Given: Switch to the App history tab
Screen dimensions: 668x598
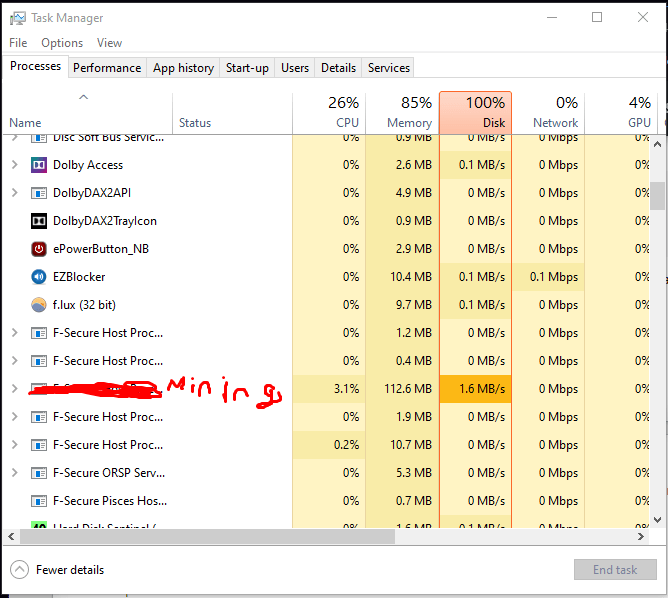Looking at the screenshot, I should 183,68.
